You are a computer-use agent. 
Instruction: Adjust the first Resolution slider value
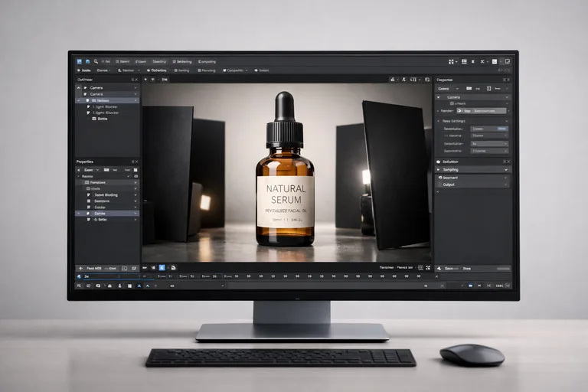489,129
